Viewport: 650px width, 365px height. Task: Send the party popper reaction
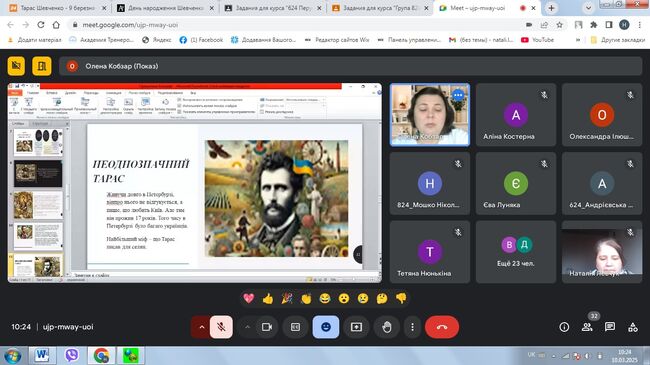point(287,298)
